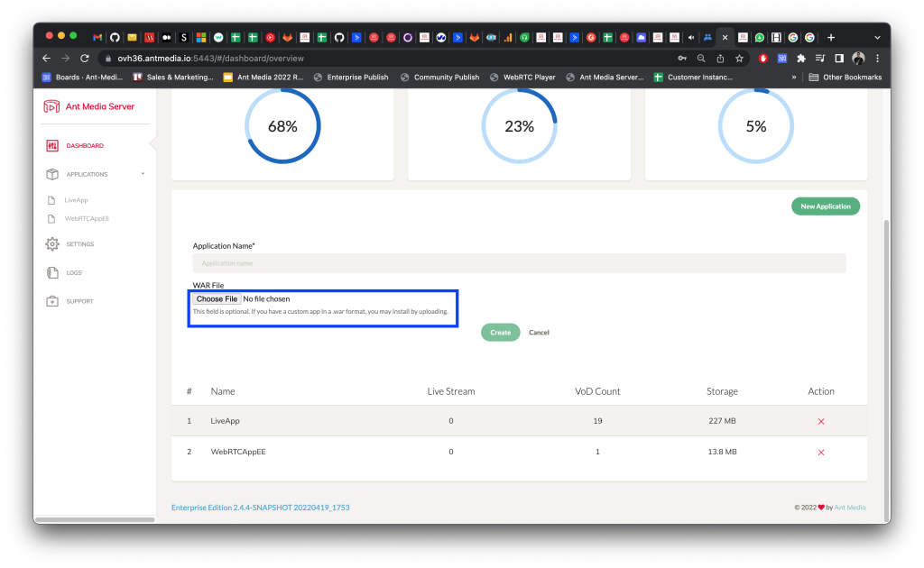Open Ant Media 2022 R... bookmark
Viewport: 924px width, 568px height.
(263, 78)
